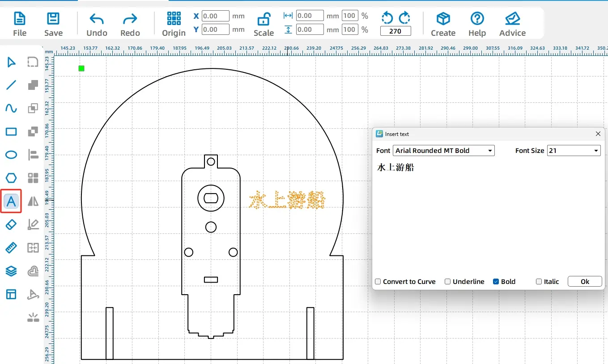Screen dimensions: 608x364
Task: Open the layout template tool
Action: [11, 294]
